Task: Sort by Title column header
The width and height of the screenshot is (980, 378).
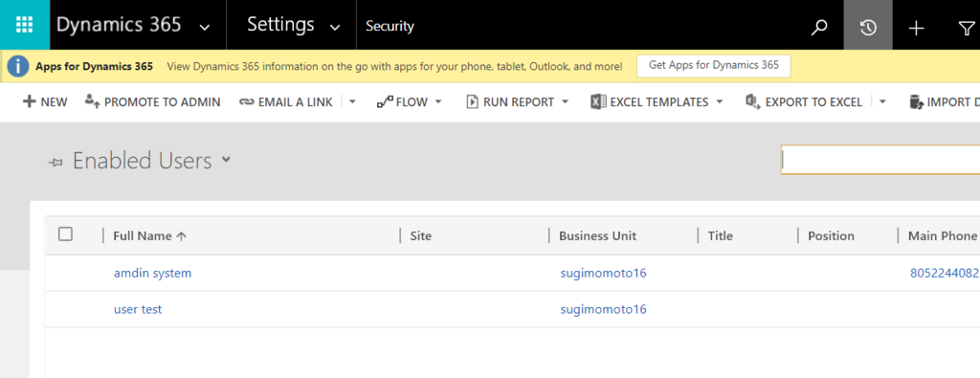Action: pos(720,236)
